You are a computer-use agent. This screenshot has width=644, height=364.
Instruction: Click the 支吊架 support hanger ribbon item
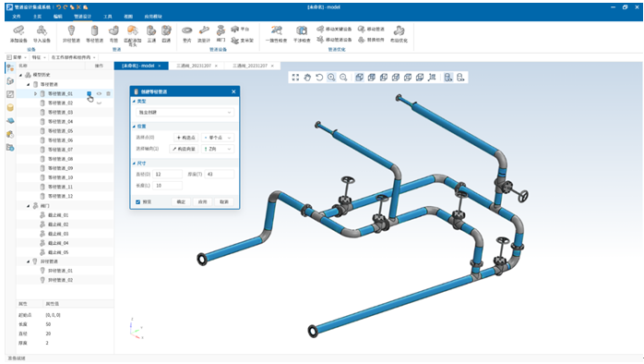coord(243,41)
